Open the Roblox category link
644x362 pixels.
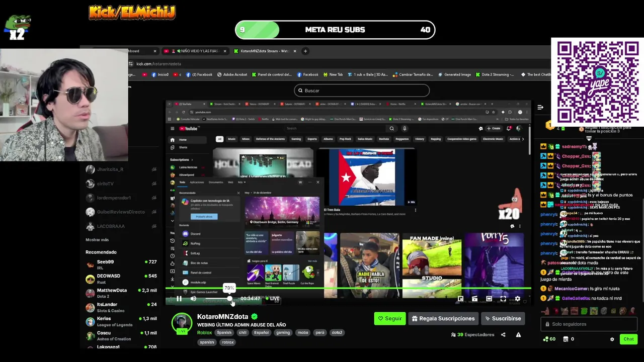click(x=204, y=332)
